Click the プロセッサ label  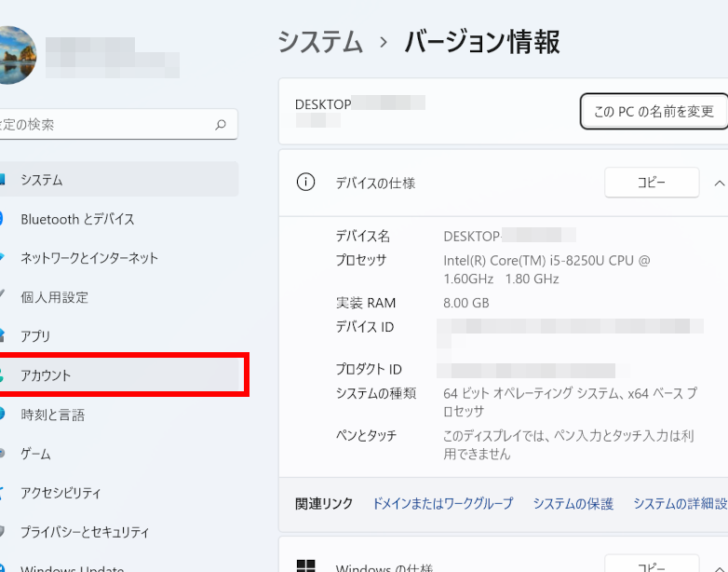(x=361, y=260)
